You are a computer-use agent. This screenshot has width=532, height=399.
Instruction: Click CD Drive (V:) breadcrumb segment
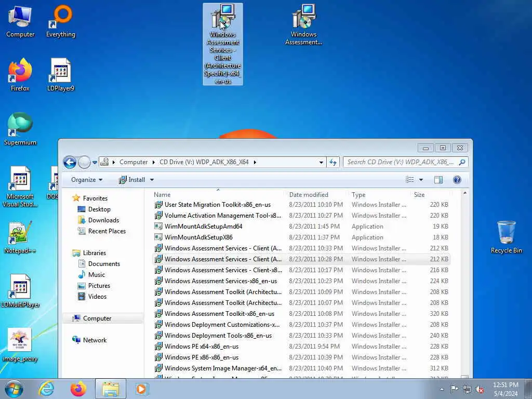(204, 162)
